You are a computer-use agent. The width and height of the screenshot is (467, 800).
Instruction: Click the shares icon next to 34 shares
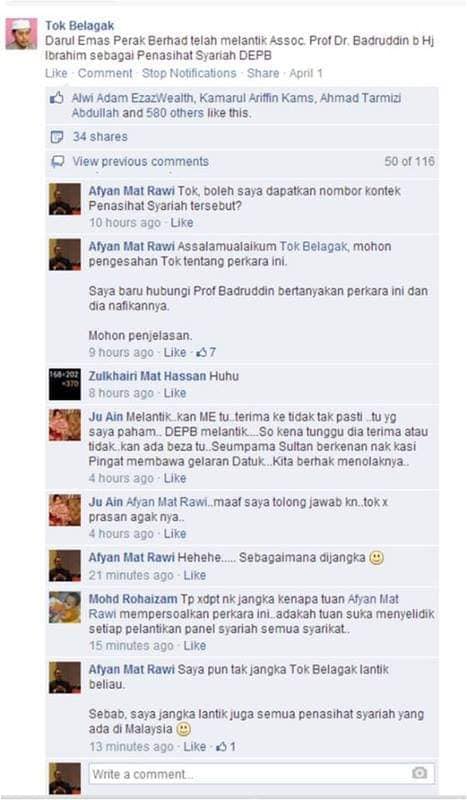pos(57,137)
